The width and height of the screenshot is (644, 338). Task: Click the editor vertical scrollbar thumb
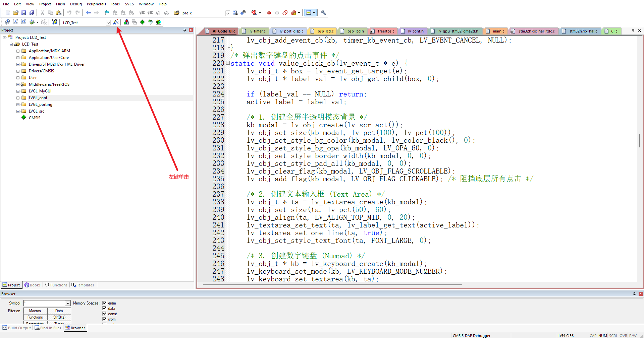[x=640, y=141]
